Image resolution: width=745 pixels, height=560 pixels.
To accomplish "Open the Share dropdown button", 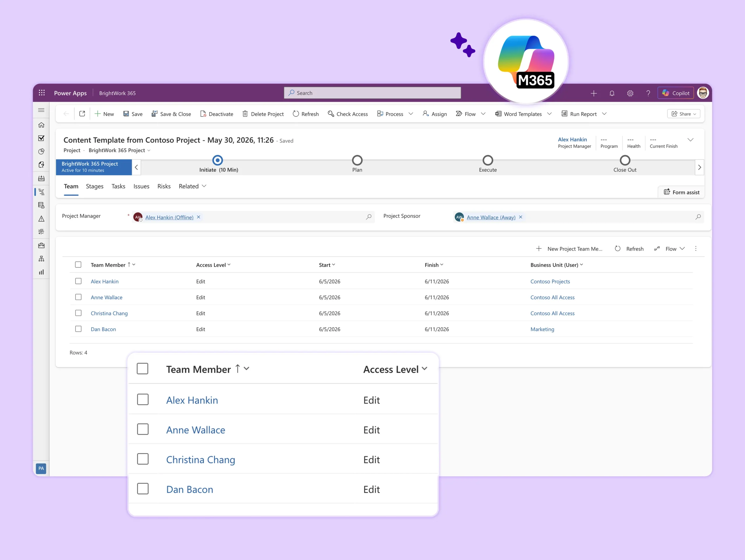I will point(684,114).
